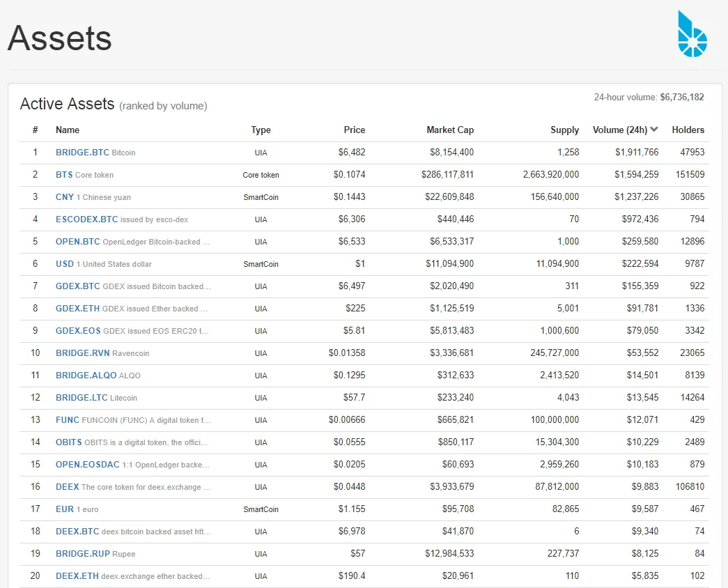Image resolution: width=728 pixels, height=588 pixels.
Task: Click BRIDGE.BTC volume $1,911,766
Action: click(637, 153)
